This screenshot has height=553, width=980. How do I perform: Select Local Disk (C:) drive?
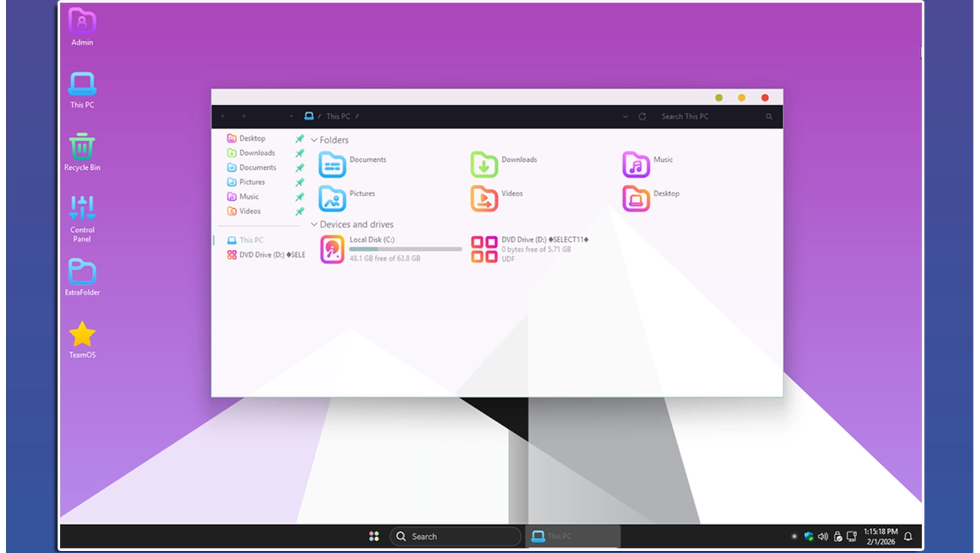click(333, 250)
